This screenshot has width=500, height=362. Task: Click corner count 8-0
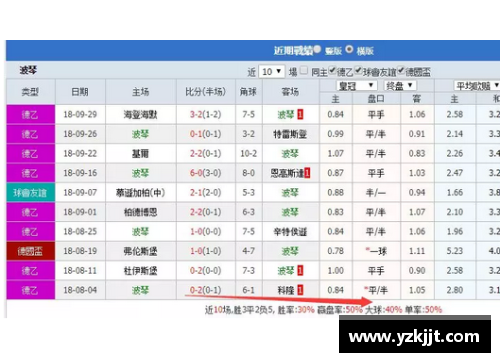[249, 173]
